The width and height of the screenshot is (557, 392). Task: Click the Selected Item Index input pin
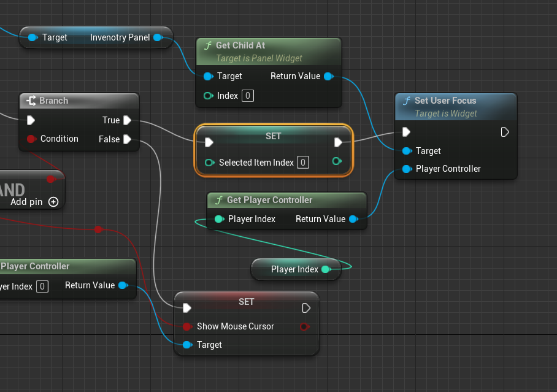click(x=210, y=163)
